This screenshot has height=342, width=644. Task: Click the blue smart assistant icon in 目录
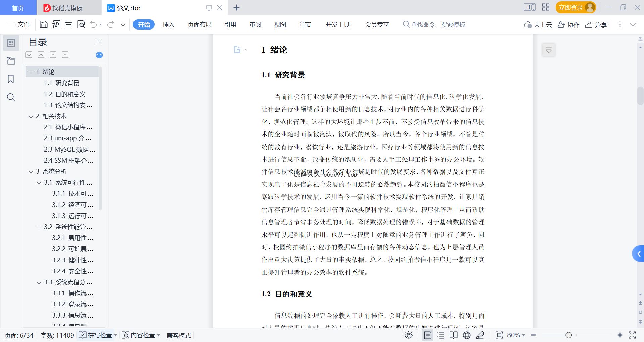pos(99,55)
